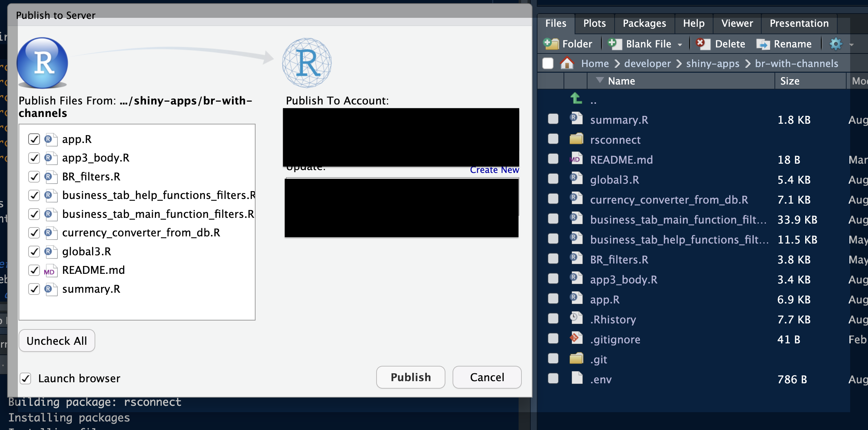
Task: Click the Create New link
Action: pyautogui.click(x=494, y=170)
